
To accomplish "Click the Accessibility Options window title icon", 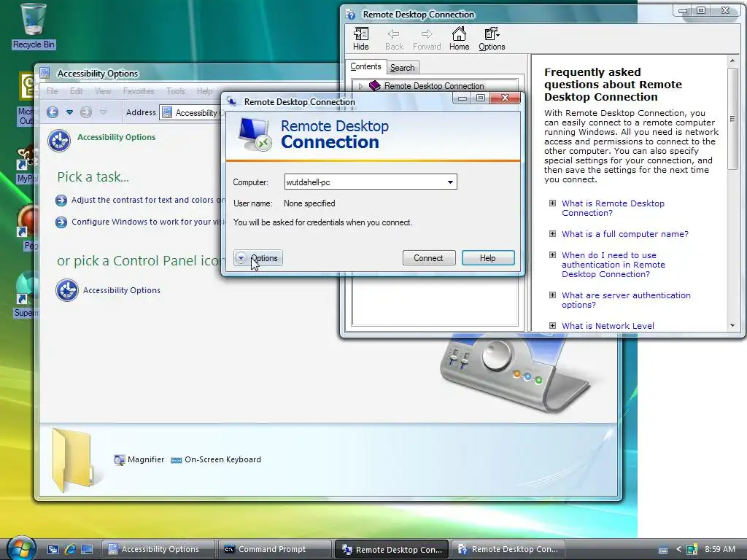I will click(x=44, y=73).
